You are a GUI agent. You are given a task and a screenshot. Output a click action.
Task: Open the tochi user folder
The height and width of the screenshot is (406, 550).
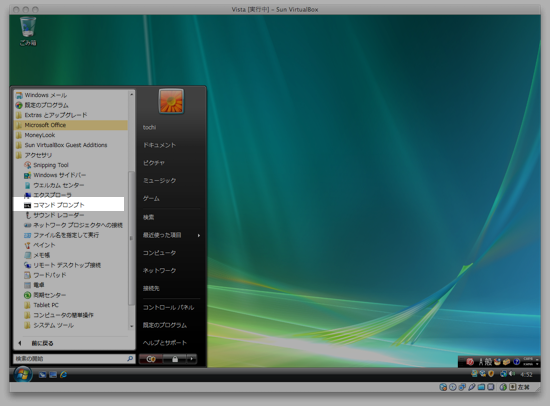(x=149, y=127)
